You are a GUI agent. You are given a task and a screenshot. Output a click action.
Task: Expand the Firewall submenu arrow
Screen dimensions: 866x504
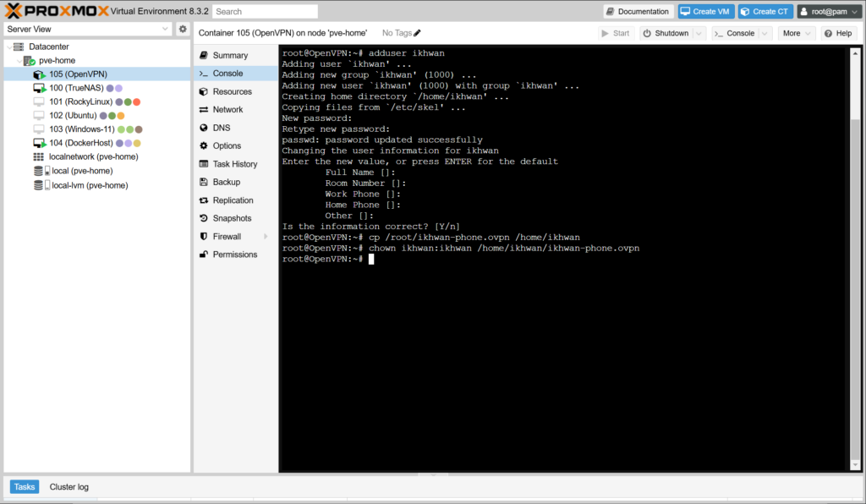(266, 237)
